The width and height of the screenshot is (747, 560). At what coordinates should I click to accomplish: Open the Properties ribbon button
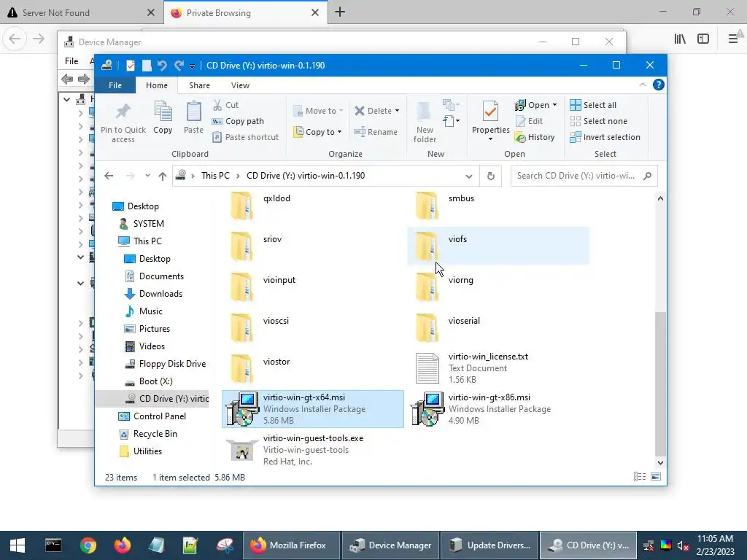[x=490, y=121]
